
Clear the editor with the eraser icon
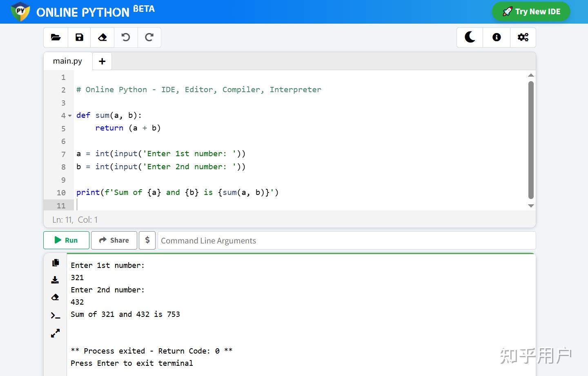pos(102,38)
